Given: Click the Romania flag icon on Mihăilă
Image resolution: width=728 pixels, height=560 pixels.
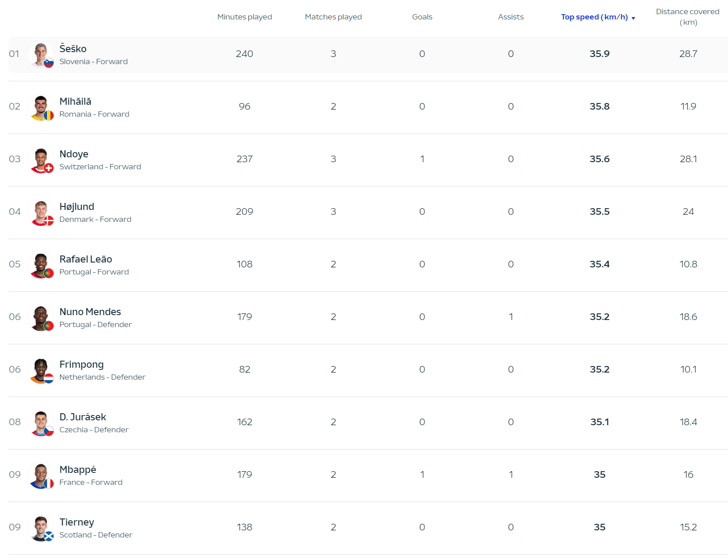Looking at the screenshot, I should pos(49,115).
